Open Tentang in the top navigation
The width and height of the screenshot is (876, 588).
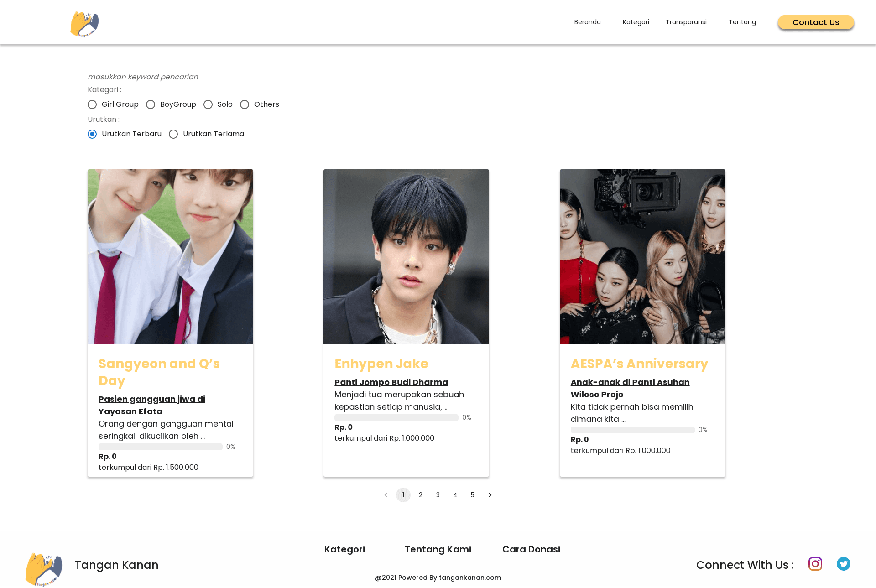click(x=742, y=22)
